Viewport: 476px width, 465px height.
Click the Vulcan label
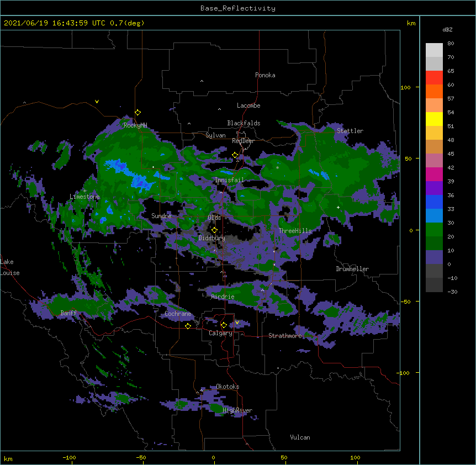point(300,437)
